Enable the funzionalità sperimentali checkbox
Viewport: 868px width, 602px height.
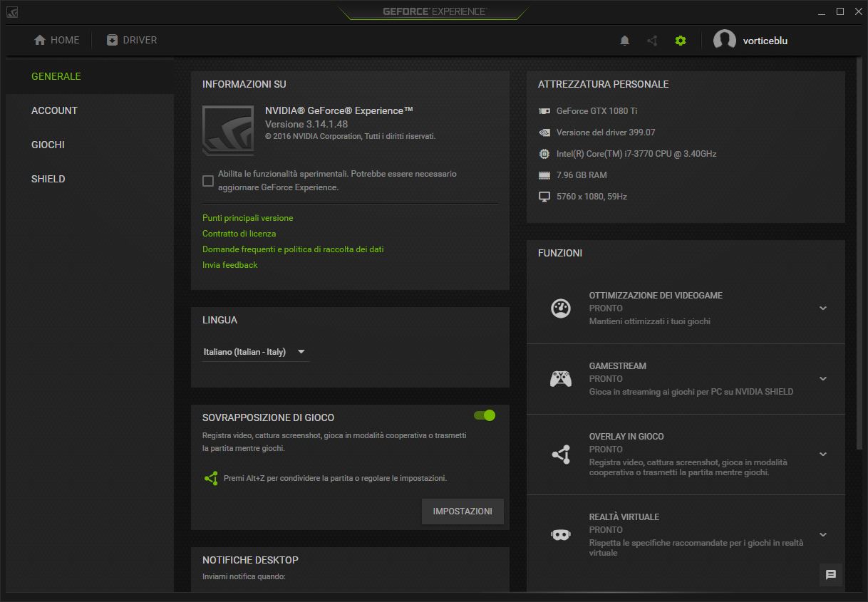point(208,181)
